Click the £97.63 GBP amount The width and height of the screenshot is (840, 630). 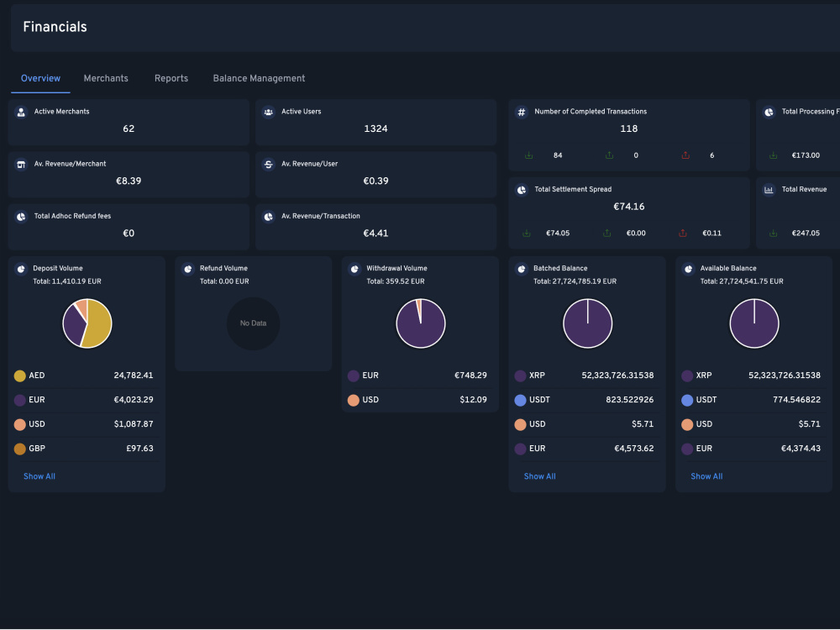(139, 449)
